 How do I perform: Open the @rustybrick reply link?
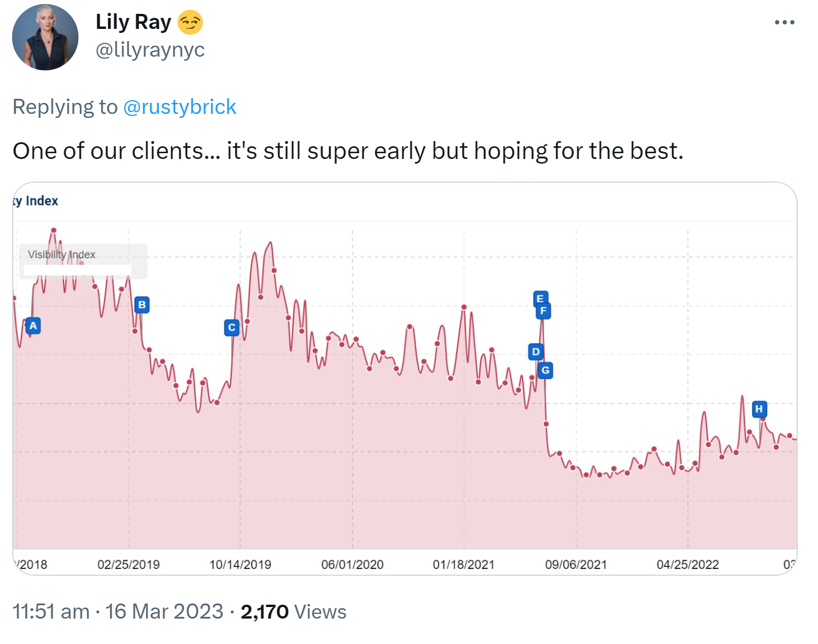(180, 106)
